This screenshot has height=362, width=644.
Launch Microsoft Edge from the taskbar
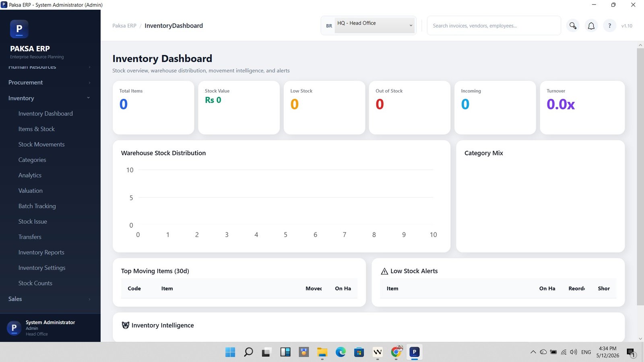point(341,352)
